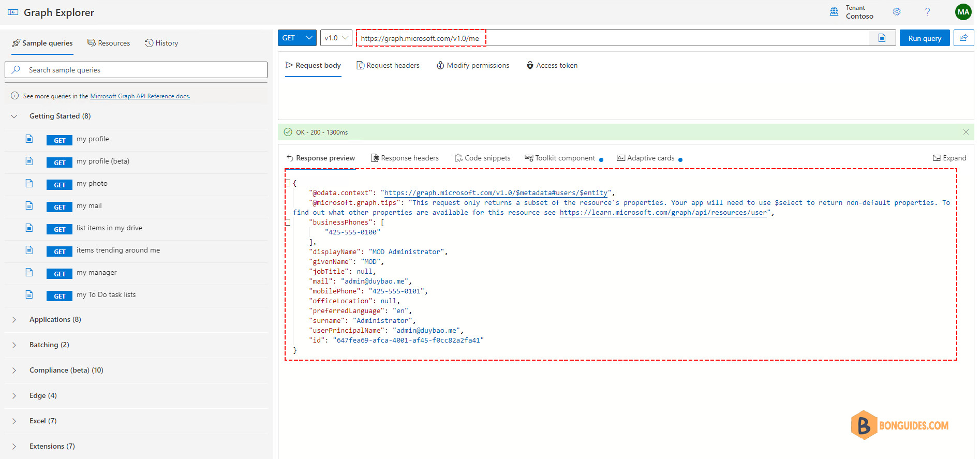Click document icon next to items trending around me
Image resolution: width=980 pixels, height=459 pixels.
tap(29, 250)
